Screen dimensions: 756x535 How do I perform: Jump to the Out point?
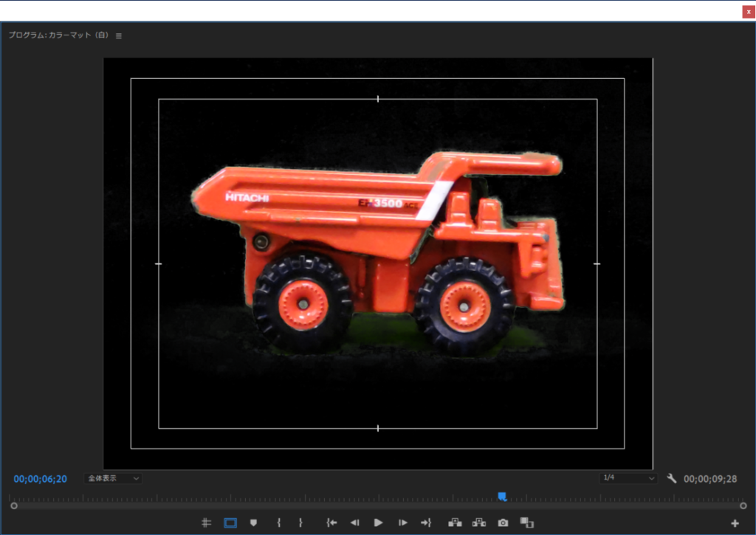(425, 522)
